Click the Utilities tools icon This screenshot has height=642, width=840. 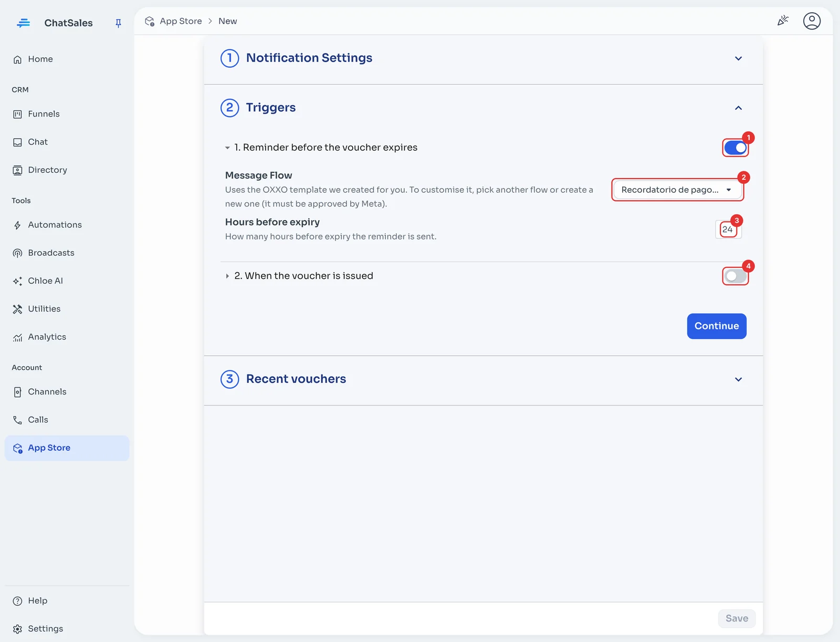[17, 309]
